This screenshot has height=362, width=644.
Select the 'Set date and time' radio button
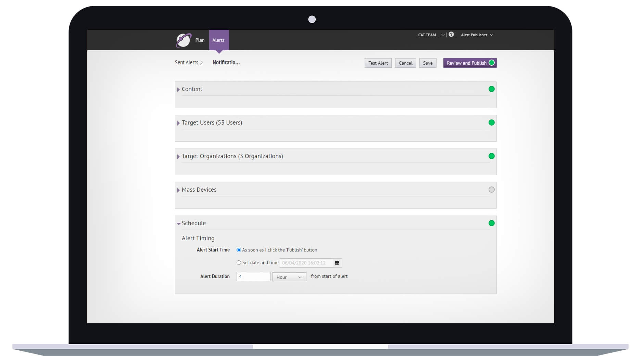[239, 263]
